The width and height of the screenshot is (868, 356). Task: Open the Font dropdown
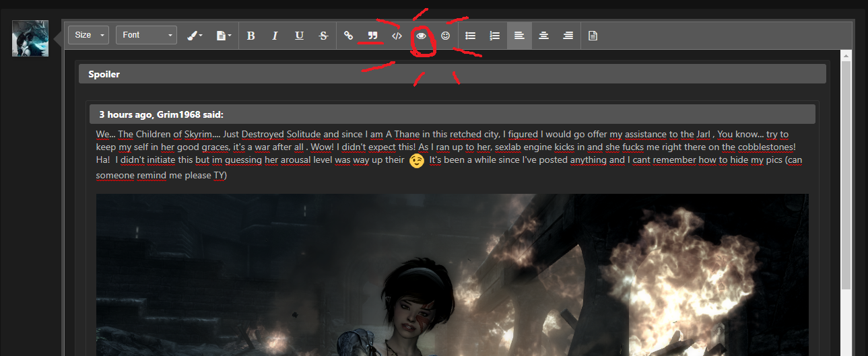coord(146,35)
